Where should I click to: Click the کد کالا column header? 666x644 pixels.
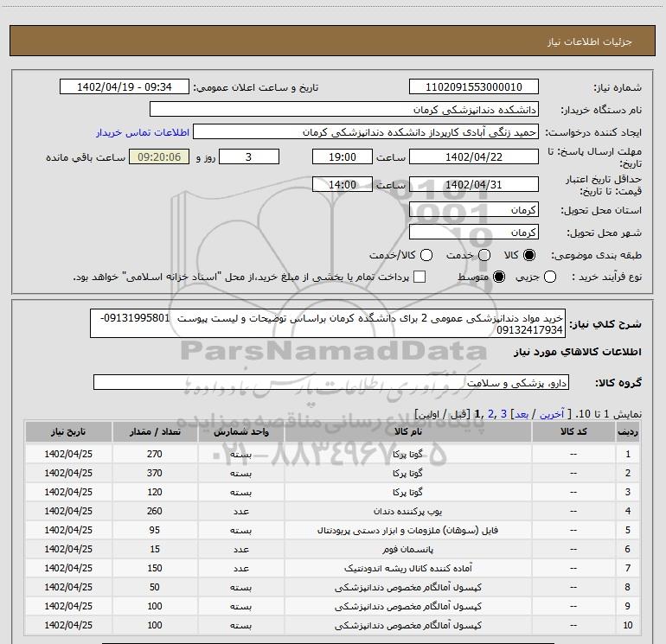(x=573, y=431)
